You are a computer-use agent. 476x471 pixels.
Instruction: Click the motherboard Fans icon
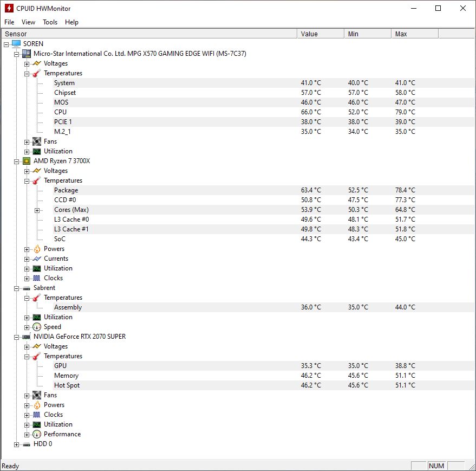click(37, 141)
